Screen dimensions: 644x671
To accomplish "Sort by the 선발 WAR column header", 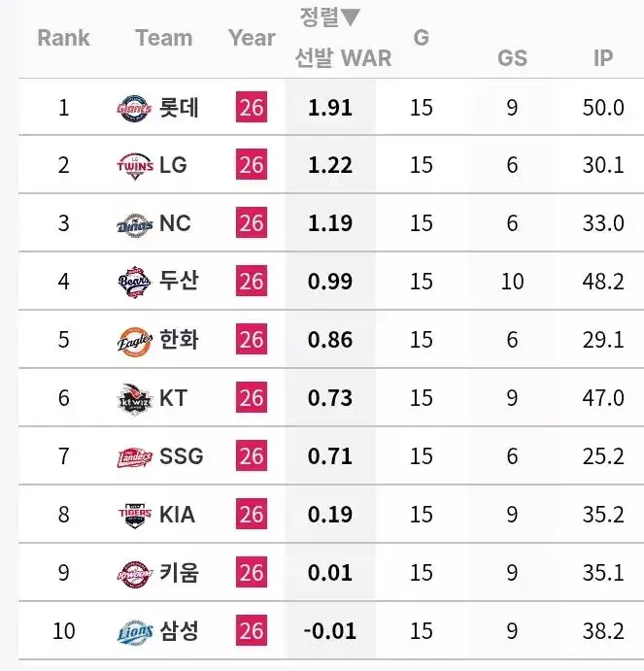I will pos(343,58).
